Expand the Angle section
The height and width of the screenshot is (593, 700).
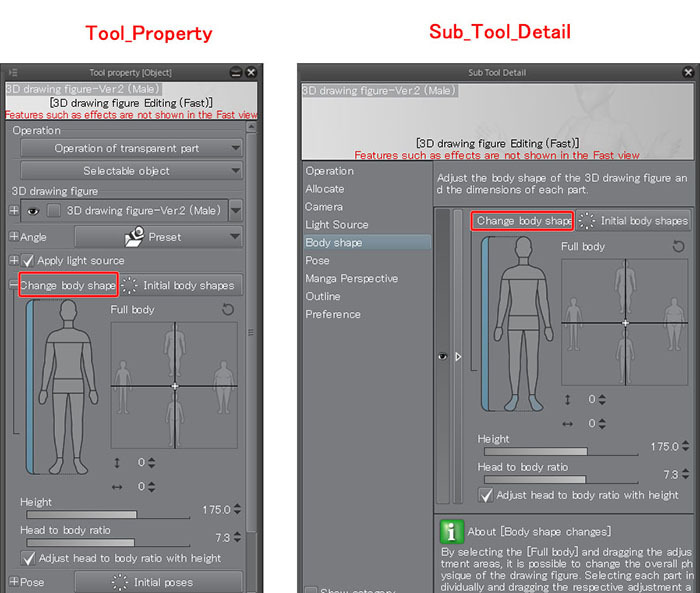coord(14,236)
